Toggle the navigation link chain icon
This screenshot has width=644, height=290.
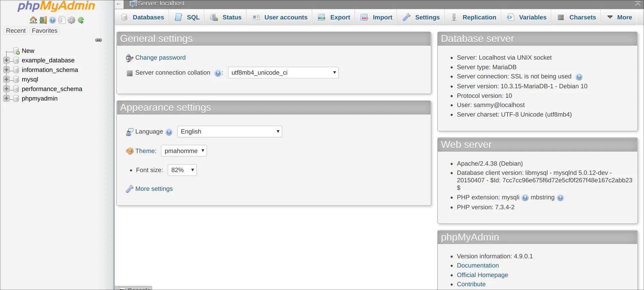[99, 40]
